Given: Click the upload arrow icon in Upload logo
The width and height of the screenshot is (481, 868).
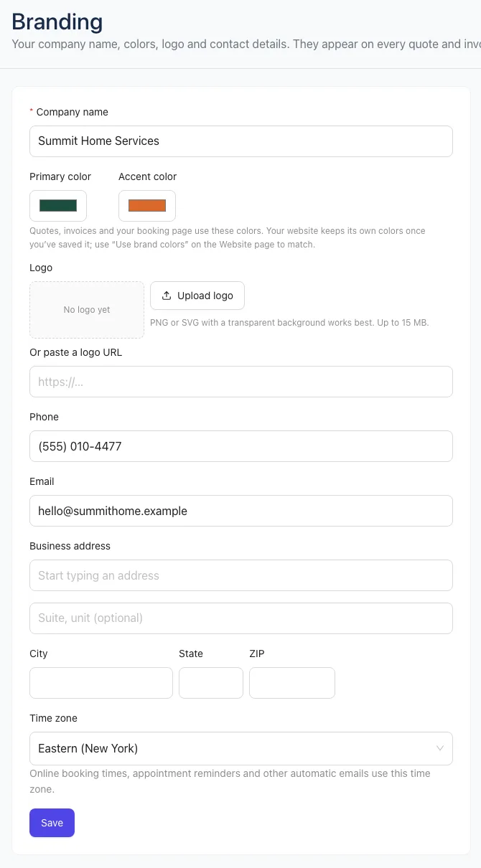Looking at the screenshot, I should coord(167,296).
